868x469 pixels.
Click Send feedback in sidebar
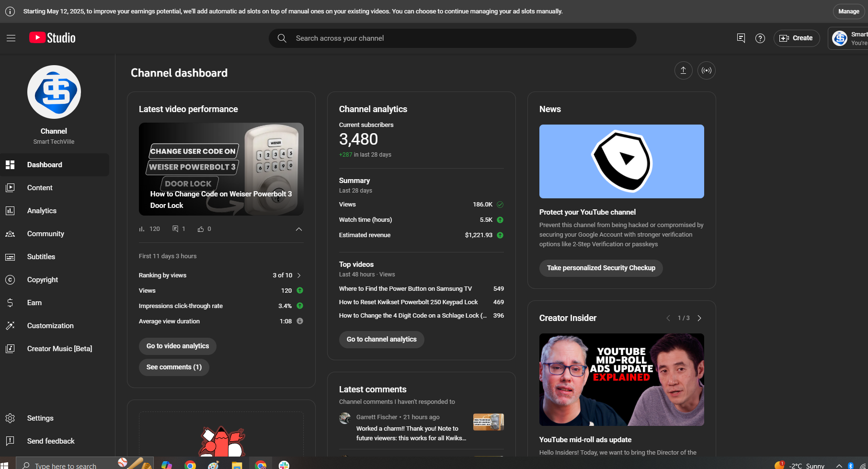(55, 441)
